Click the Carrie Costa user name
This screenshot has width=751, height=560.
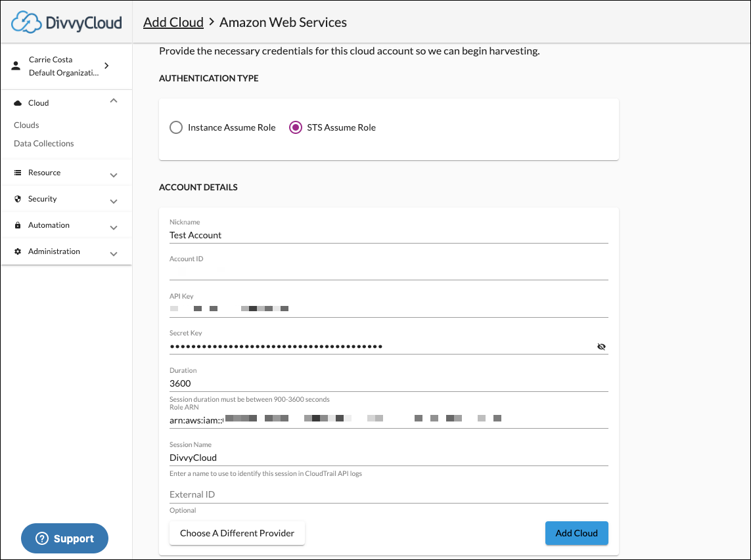coord(51,59)
